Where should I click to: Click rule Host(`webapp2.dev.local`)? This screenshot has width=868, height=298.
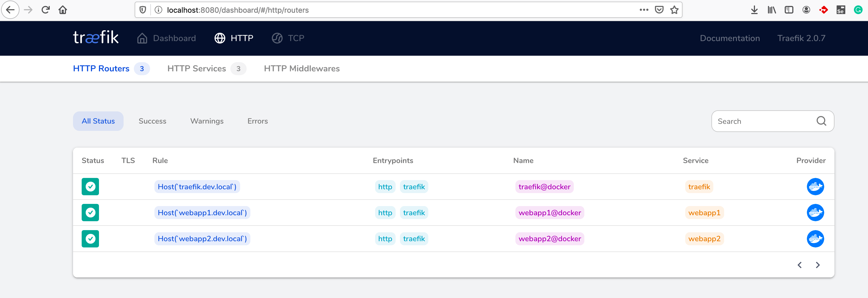202,239
